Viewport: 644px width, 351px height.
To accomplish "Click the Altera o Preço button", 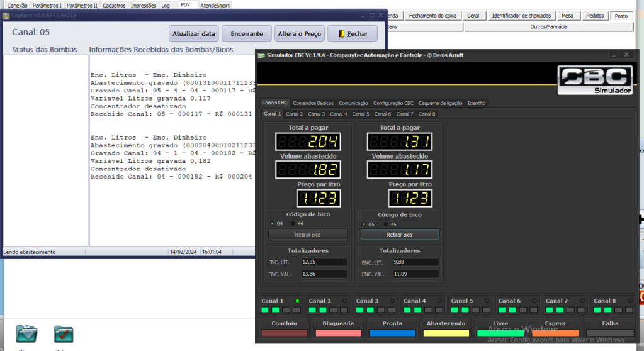I will (x=300, y=34).
